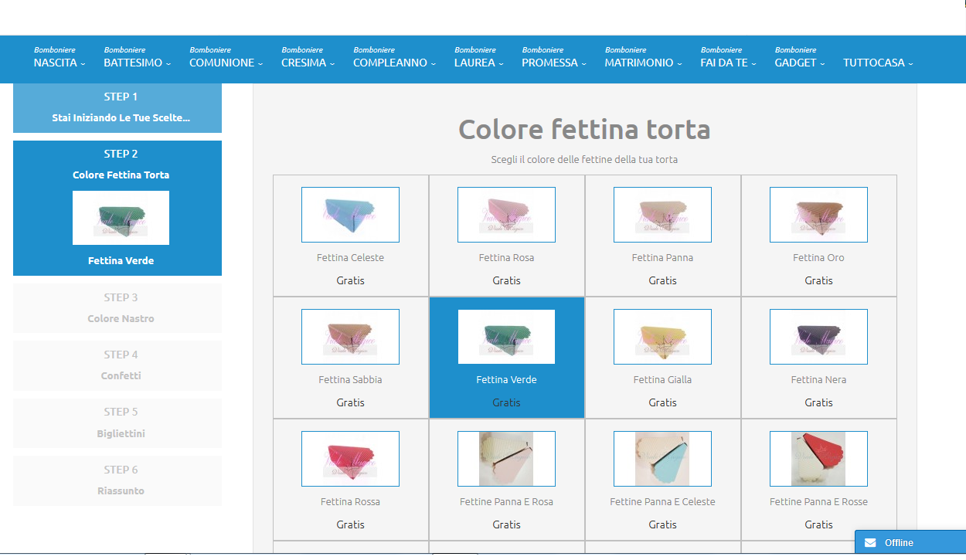Click the Fettina Rosa label
966x560 pixels.
point(506,257)
